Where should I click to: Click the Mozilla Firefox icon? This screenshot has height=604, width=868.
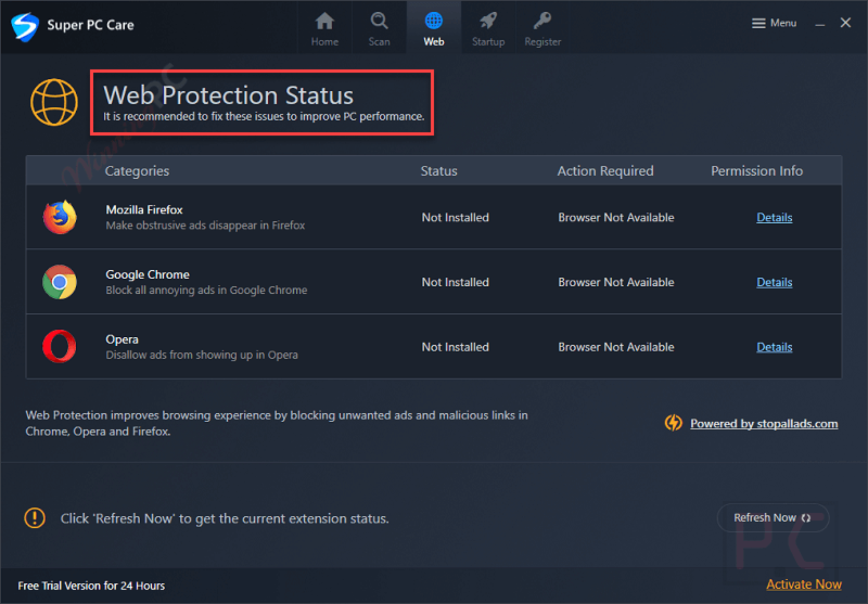point(60,217)
